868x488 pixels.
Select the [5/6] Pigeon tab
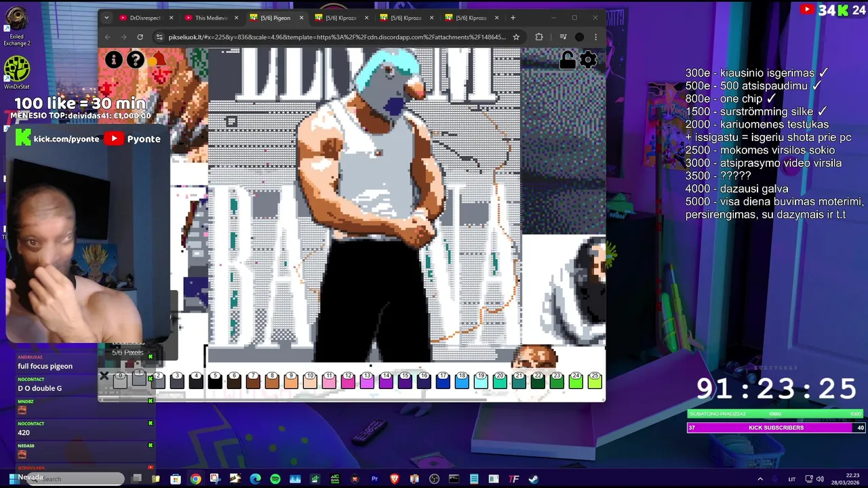[276, 18]
